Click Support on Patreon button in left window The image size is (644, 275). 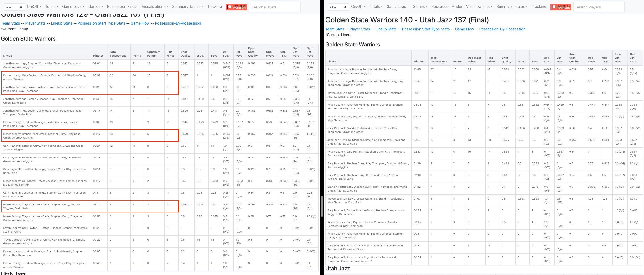pyautogui.click(x=236, y=7)
